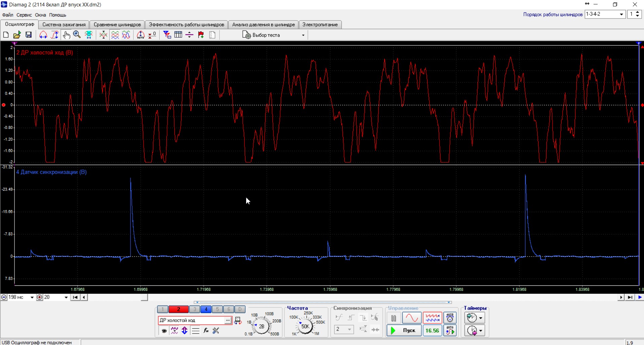
Task: Open the Помощь menu
Action: point(58,15)
